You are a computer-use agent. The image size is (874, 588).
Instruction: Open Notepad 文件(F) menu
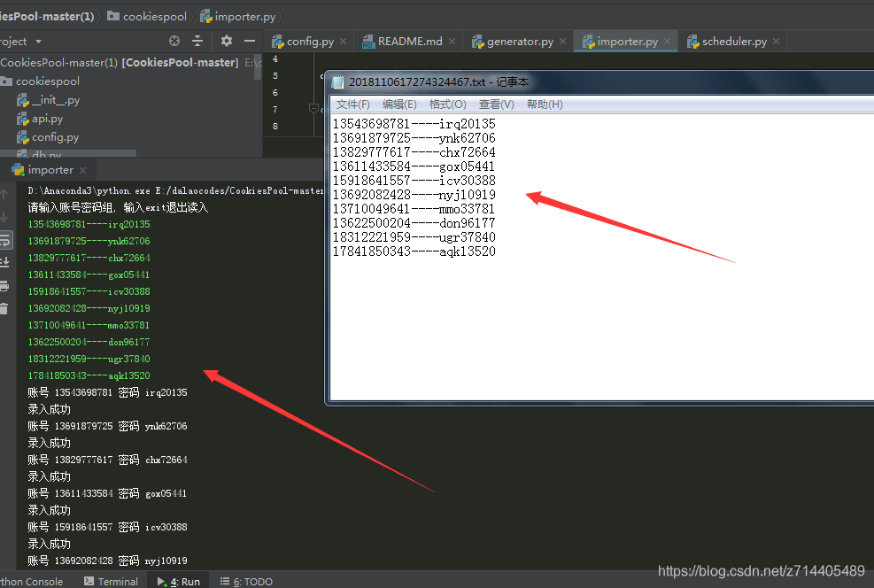pos(352,104)
